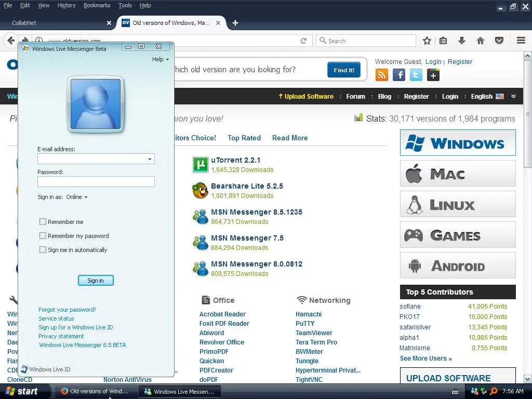
Task: Open the Windows platform category
Action: pyautogui.click(x=458, y=142)
